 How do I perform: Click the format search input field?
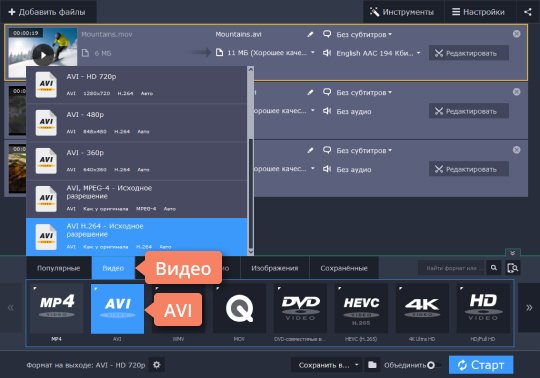point(451,268)
